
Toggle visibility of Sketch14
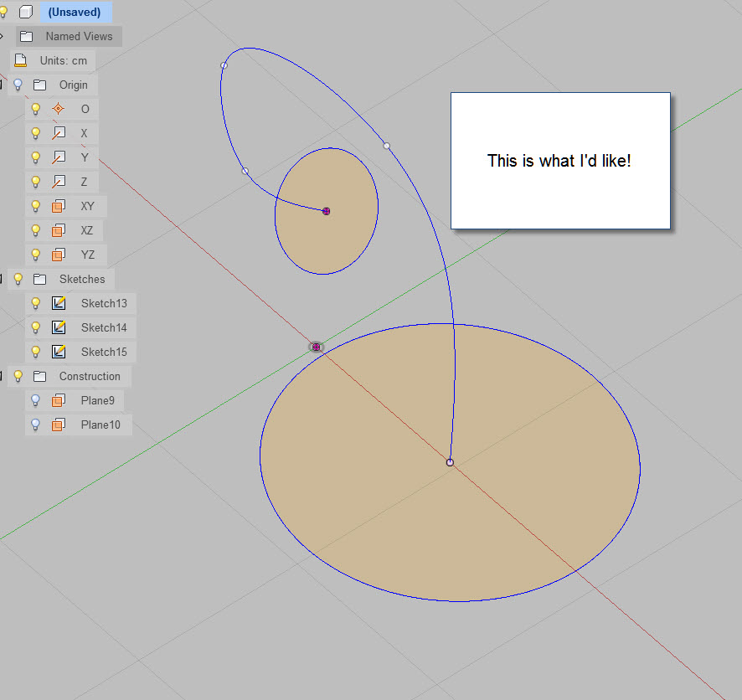click(x=34, y=327)
